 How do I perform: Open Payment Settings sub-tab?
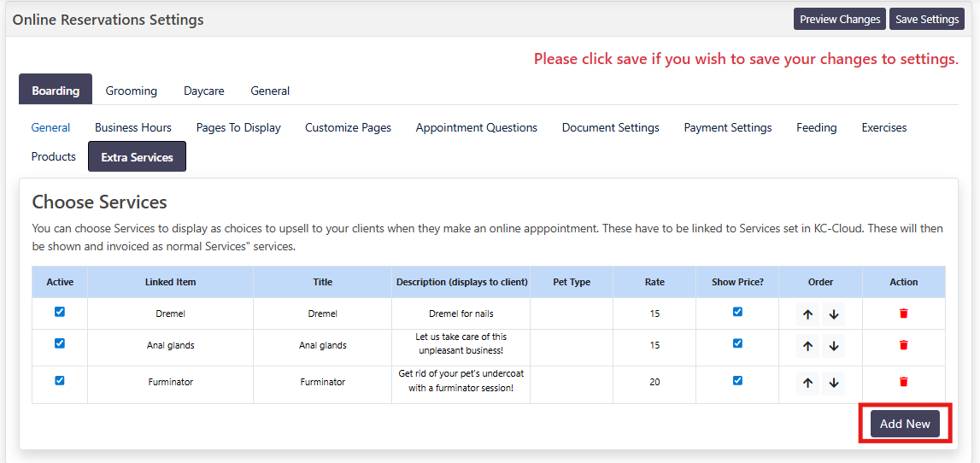727,127
